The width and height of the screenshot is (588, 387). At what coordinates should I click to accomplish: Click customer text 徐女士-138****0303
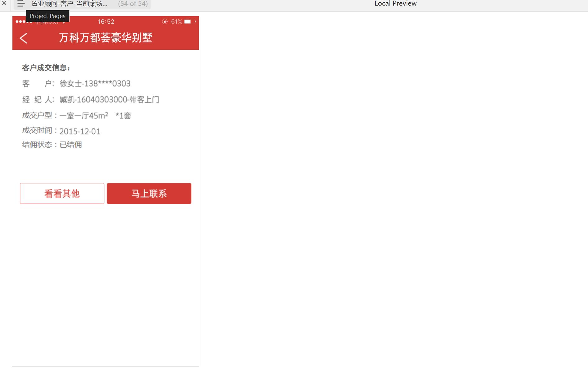coord(95,84)
